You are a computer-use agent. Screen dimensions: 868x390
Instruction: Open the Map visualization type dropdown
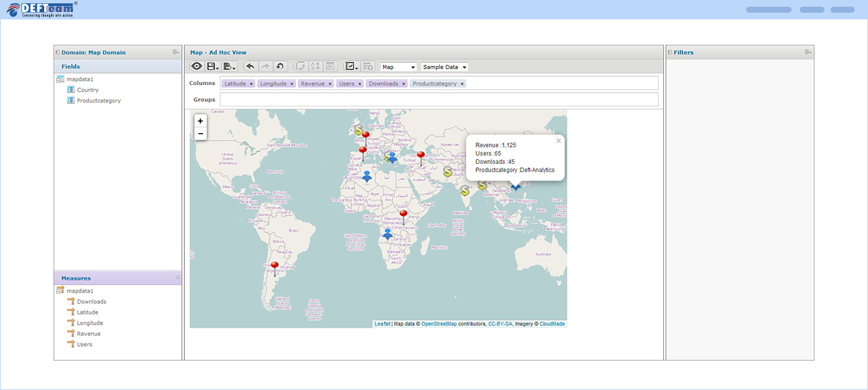pyautogui.click(x=399, y=67)
